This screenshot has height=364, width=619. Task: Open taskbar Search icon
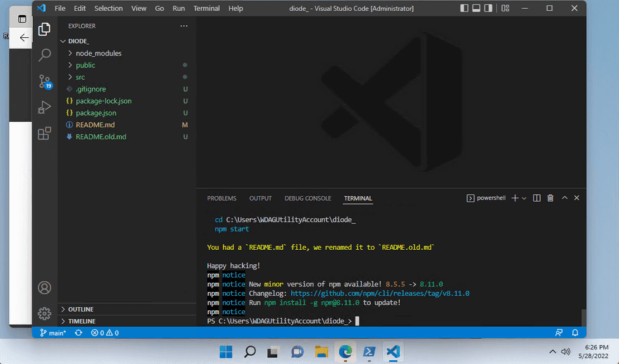point(249,351)
